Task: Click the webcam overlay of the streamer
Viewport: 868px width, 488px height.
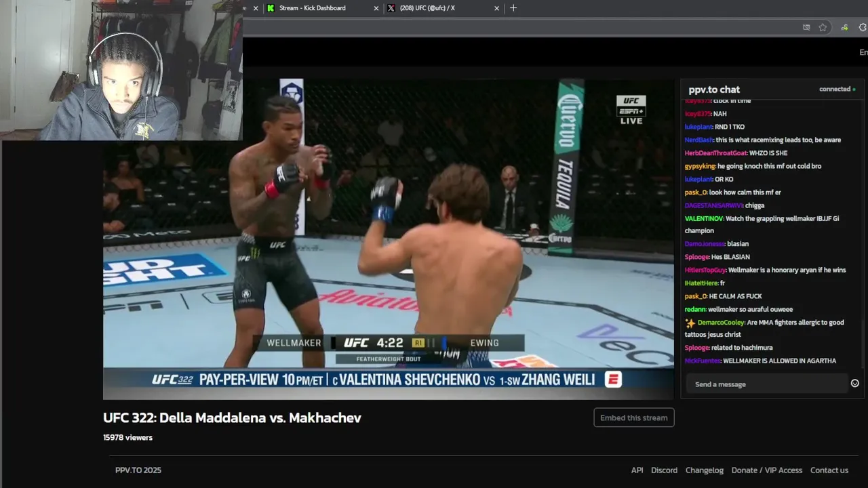Action: (121, 70)
